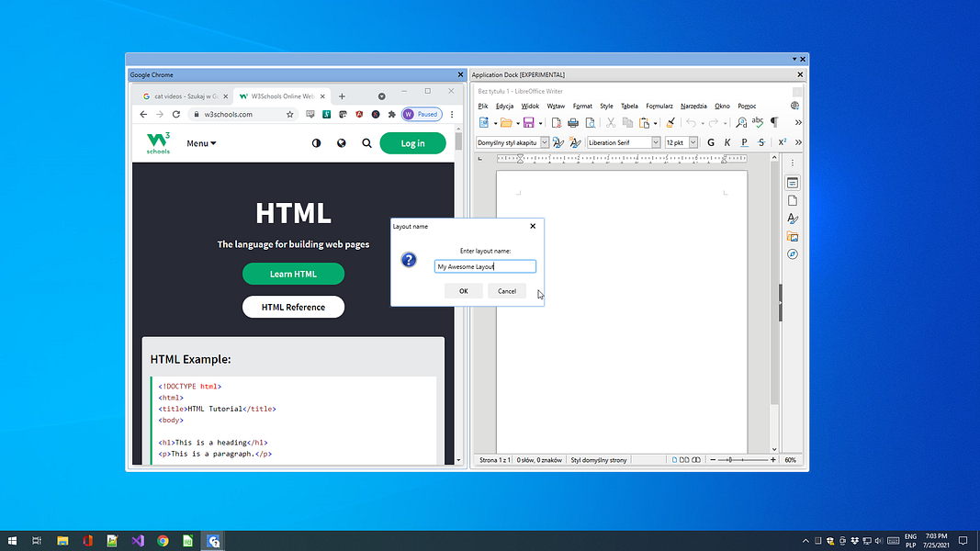Click zoom in plus in status bar

pyautogui.click(x=773, y=460)
